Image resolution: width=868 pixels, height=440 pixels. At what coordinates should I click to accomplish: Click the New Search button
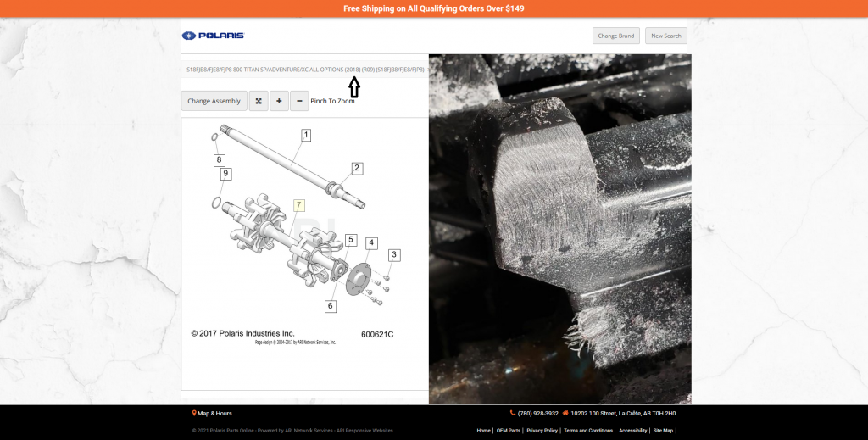(x=665, y=36)
